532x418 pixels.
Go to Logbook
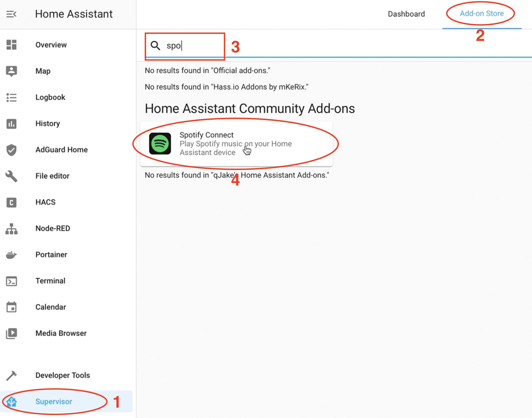(x=66, y=97)
